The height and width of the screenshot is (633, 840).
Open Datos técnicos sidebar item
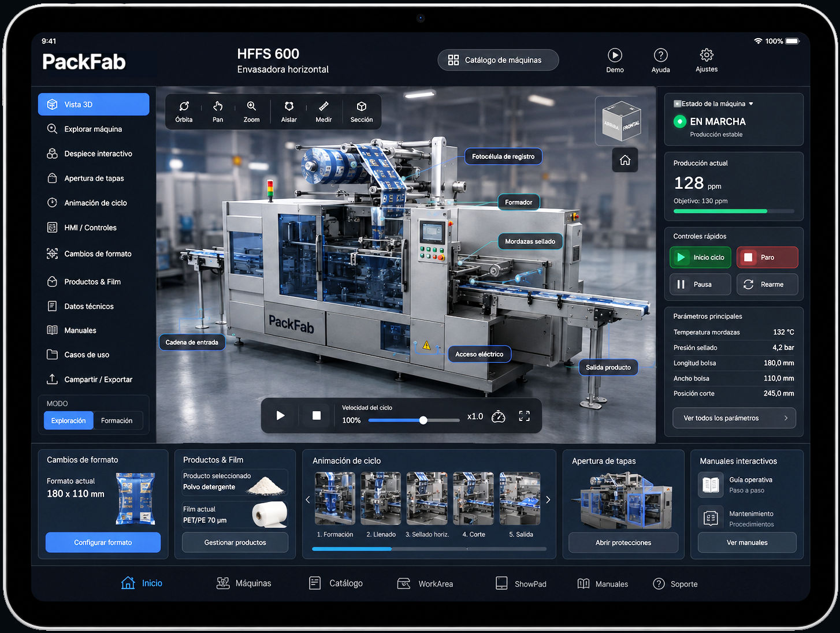pyautogui.click(x=94, y=306)
